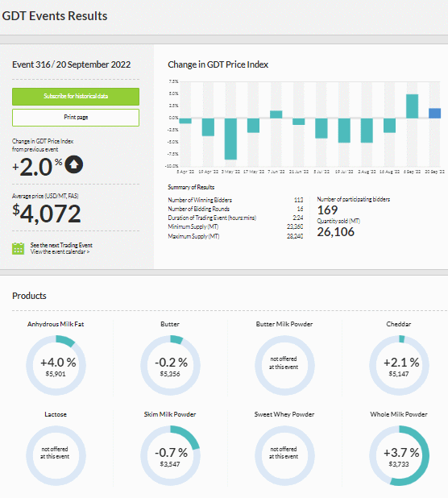Image resolution: width=448 pixels, height=498 pixels.
Task: Click the $3,547 Skim Milk Powder price
Action: pyautogui.click(x=170, y=464)
